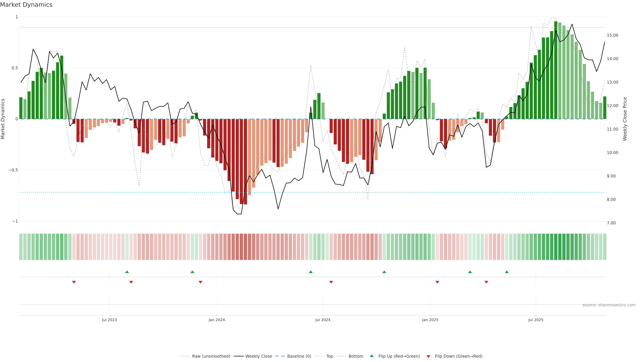Click the Weekly Close Price axis title

pos(625,119)
